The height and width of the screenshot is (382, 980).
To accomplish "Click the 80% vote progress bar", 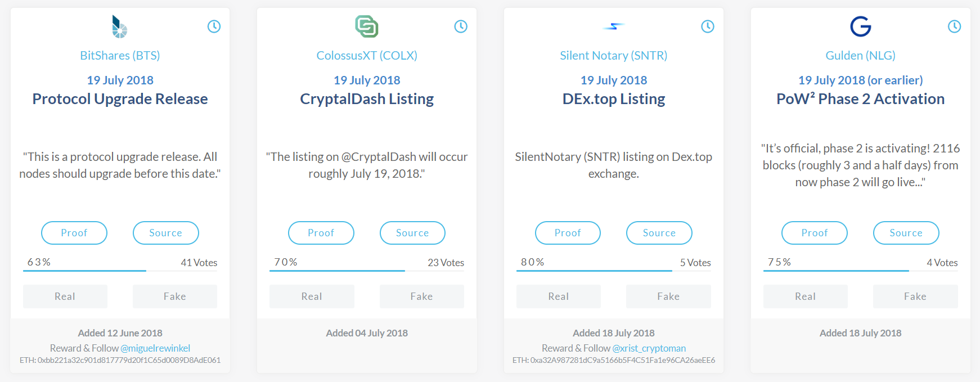I will pos(594,271).
